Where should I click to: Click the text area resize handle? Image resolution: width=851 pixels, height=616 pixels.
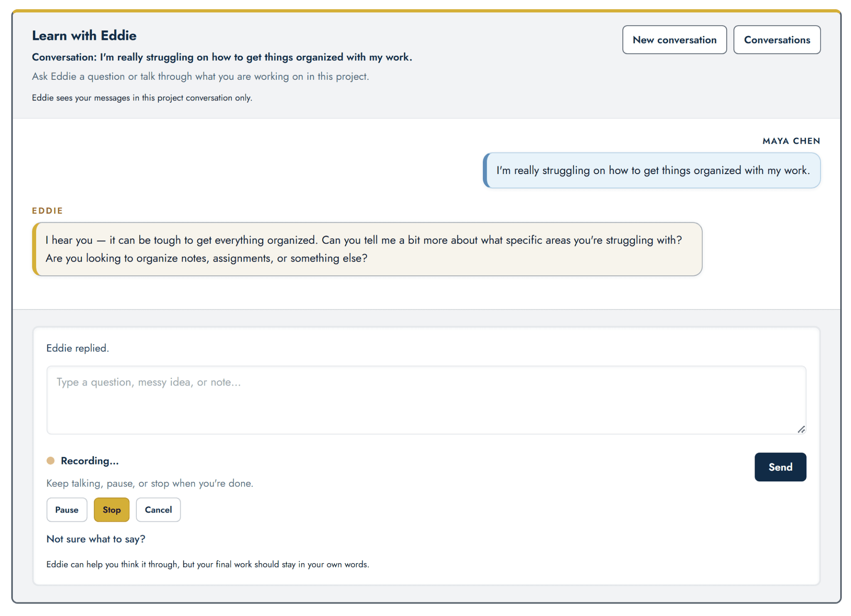tap(801, 429)
